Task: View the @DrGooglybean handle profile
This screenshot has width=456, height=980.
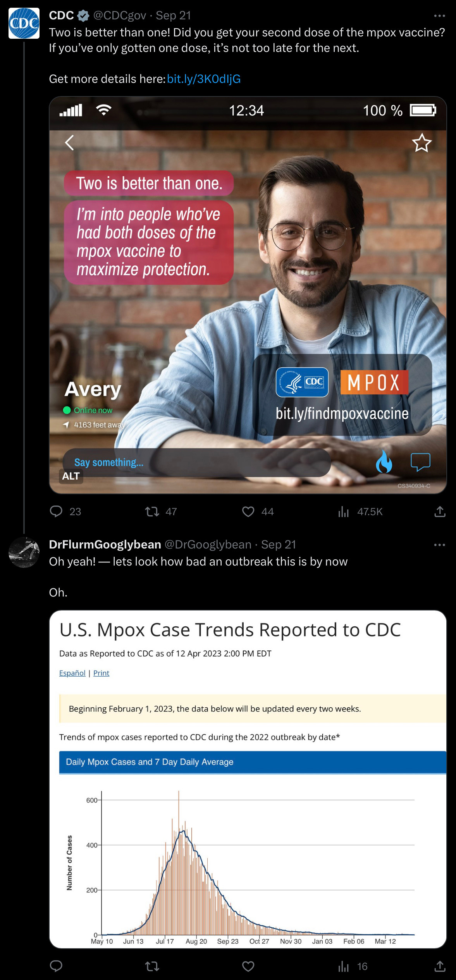Action: [208, 545]
